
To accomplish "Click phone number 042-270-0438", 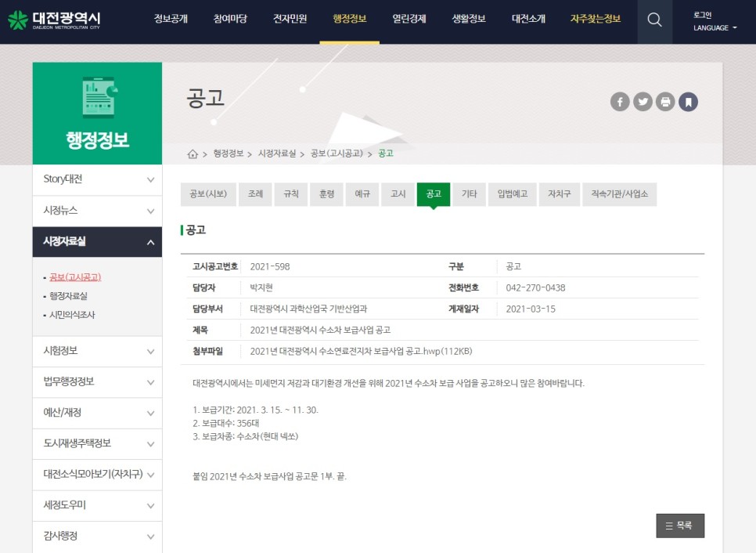I will (535, 287).
